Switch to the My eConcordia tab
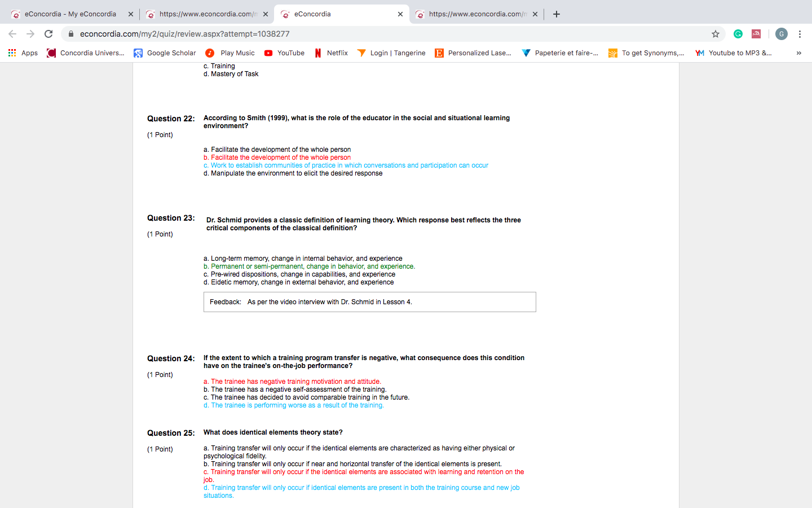 (x=70, y=14)
